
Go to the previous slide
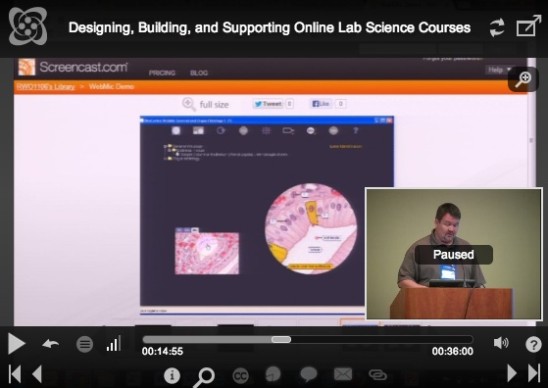(37, 374)
